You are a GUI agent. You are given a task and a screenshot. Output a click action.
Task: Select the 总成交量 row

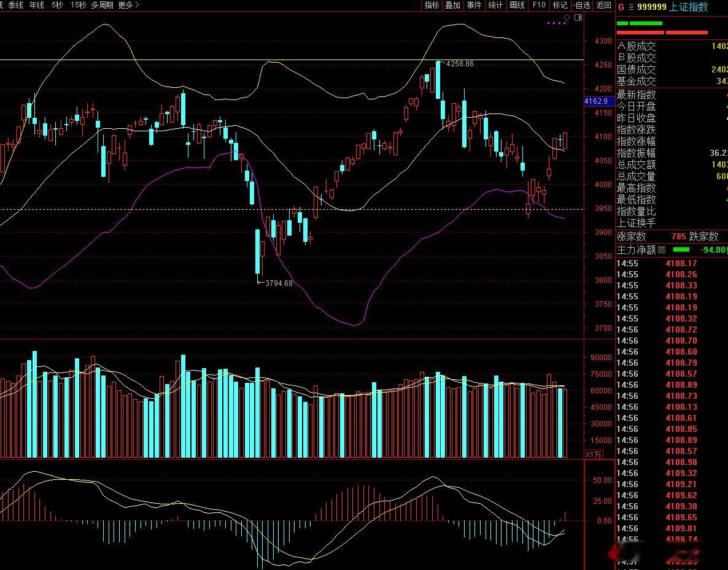(x=672, y=176)
